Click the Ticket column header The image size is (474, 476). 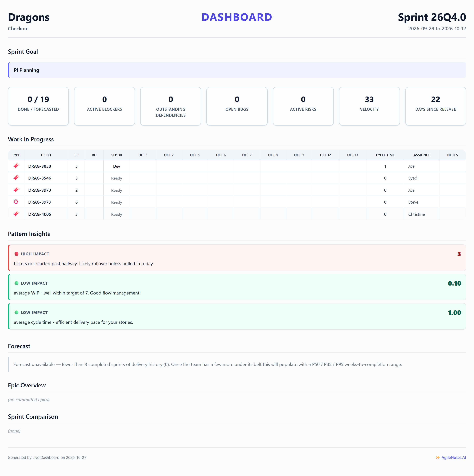click(46, 155)
